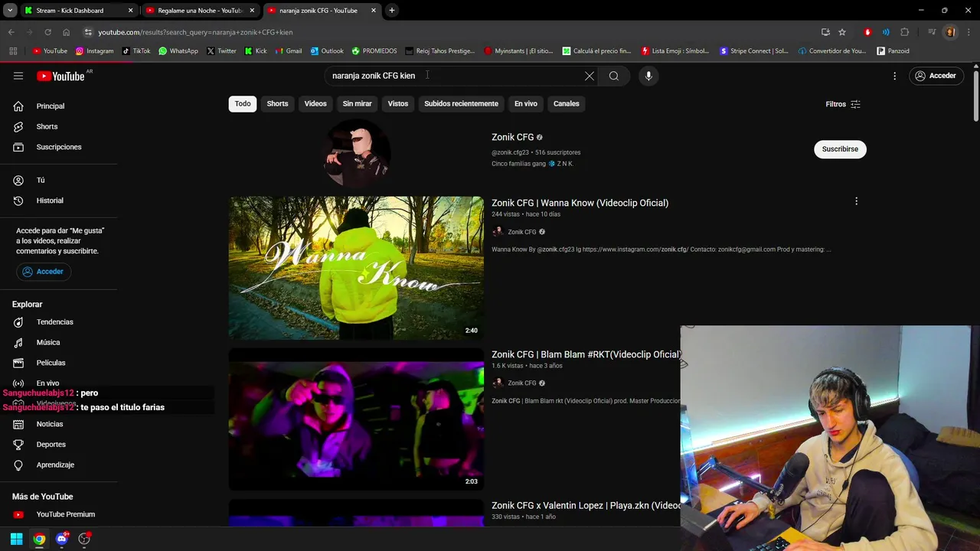Open Suscripciones in the sidebar
This screenshot has height=551, width=980.
[x=58, y=147]
